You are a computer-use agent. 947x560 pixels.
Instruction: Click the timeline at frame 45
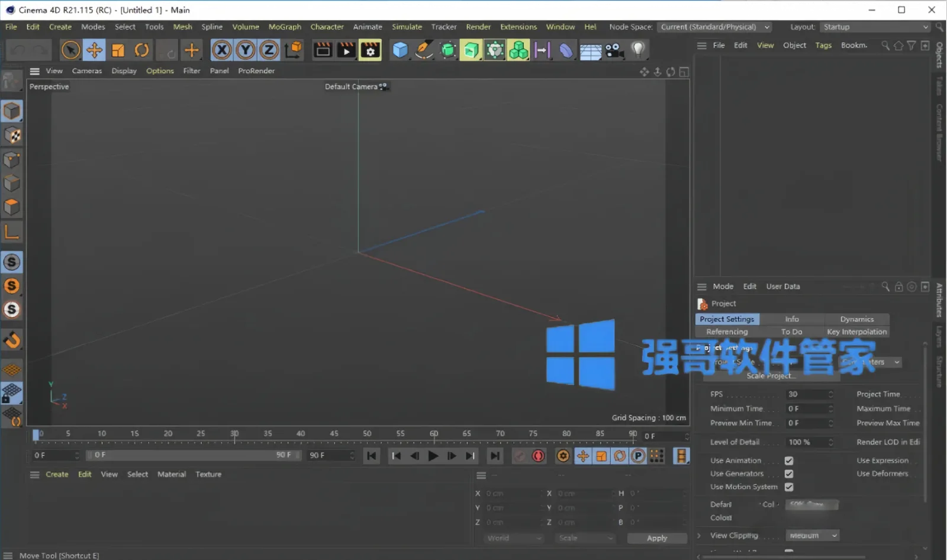coord(334,435)
